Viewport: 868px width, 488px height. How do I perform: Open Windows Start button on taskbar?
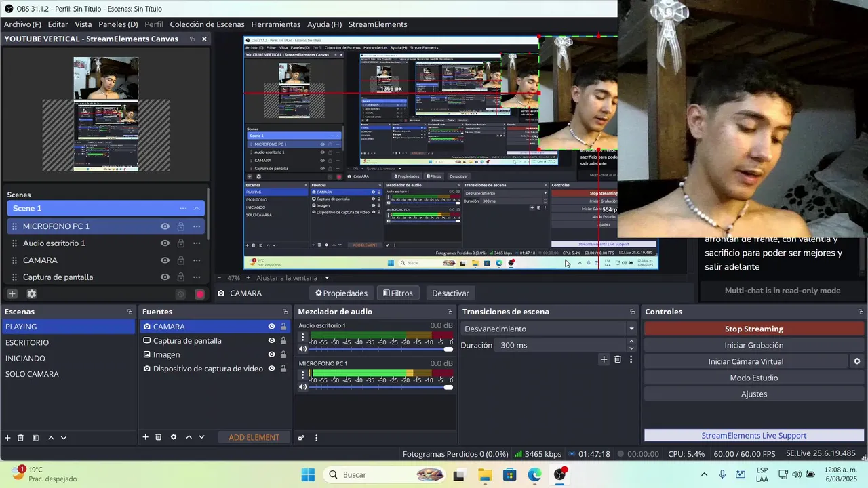[308, 474]
